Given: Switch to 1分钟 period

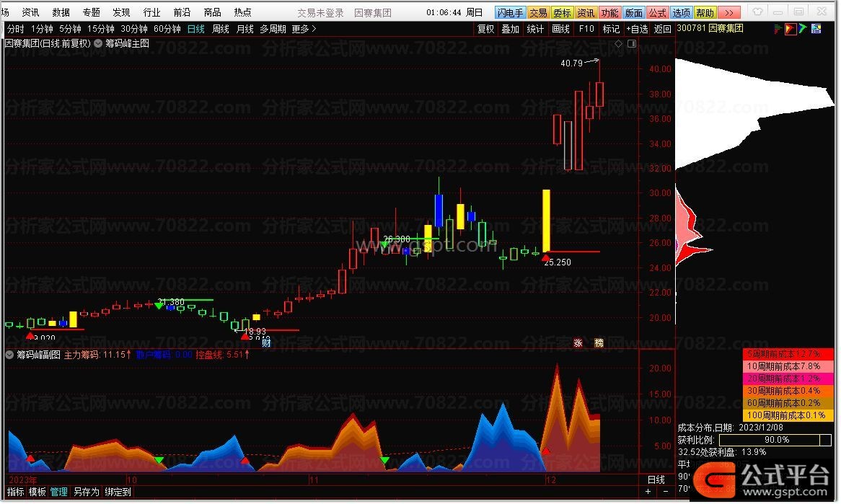Looking at the screenshot, I should (42, 29).
